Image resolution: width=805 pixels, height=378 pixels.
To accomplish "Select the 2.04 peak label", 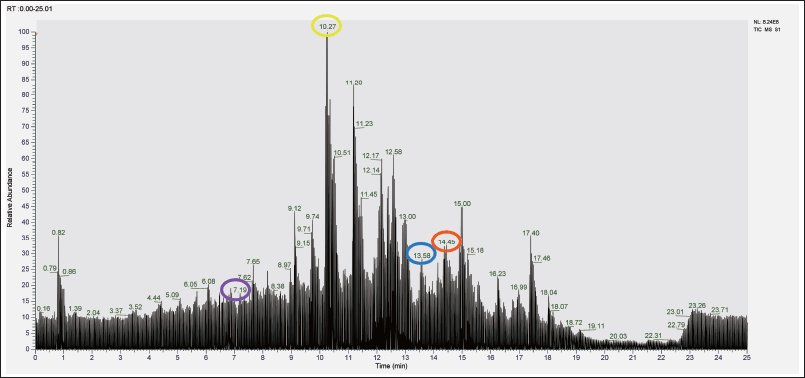I will [x=93, y=313].
